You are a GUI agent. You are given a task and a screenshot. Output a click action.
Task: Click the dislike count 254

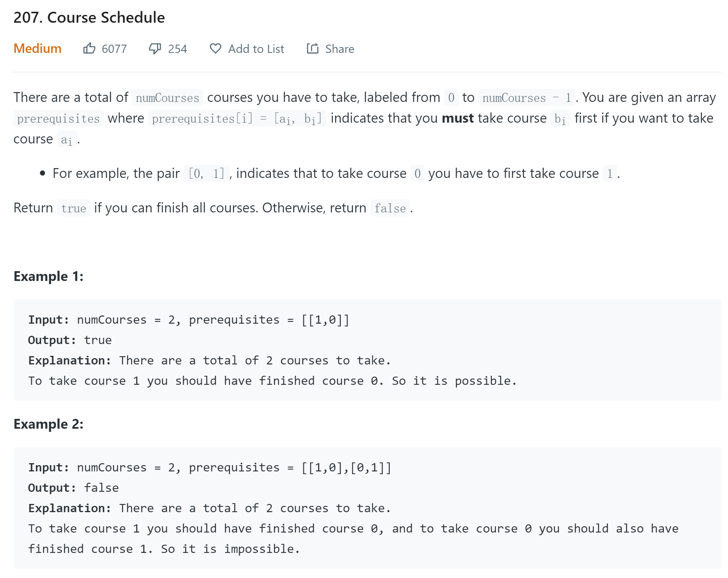click(177, 49)
